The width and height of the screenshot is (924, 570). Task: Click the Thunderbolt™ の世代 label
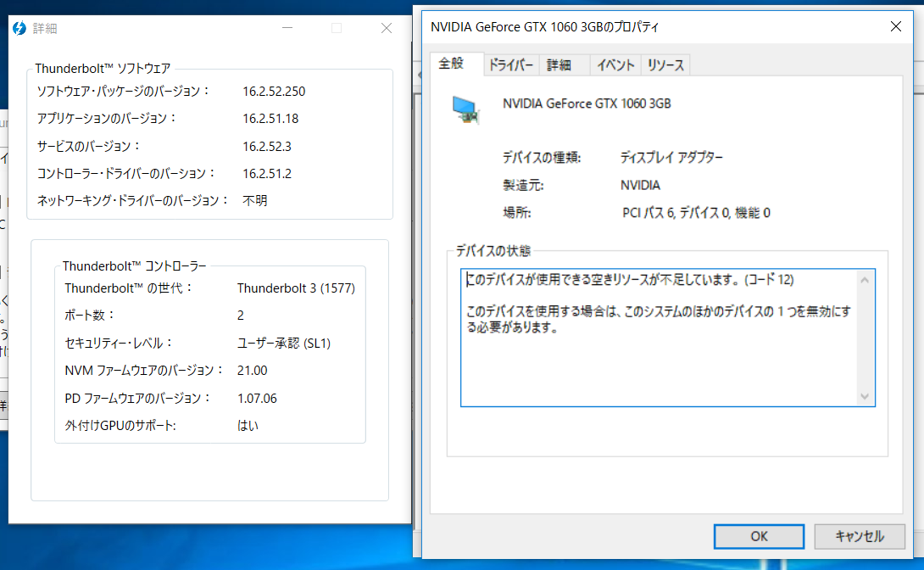(x=129, y=288)
